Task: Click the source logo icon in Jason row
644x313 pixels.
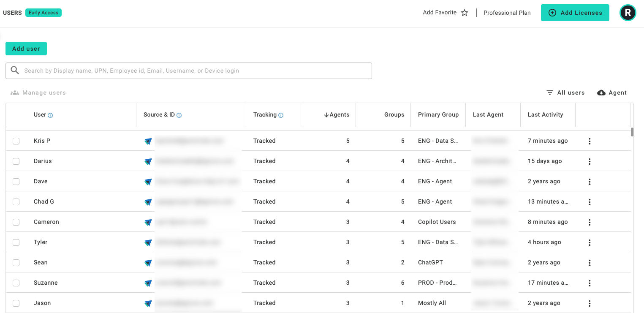Action: (x=148, y=304)
